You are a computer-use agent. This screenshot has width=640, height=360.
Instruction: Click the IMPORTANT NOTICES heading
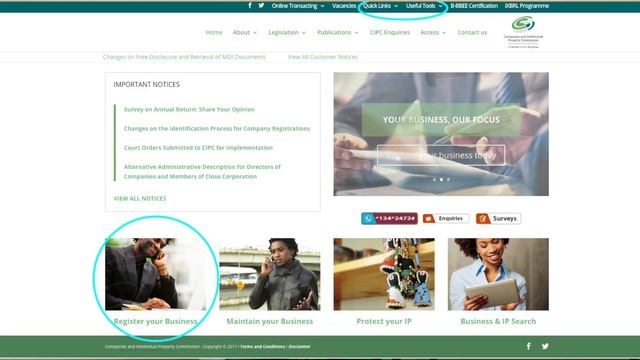(147, 84)
